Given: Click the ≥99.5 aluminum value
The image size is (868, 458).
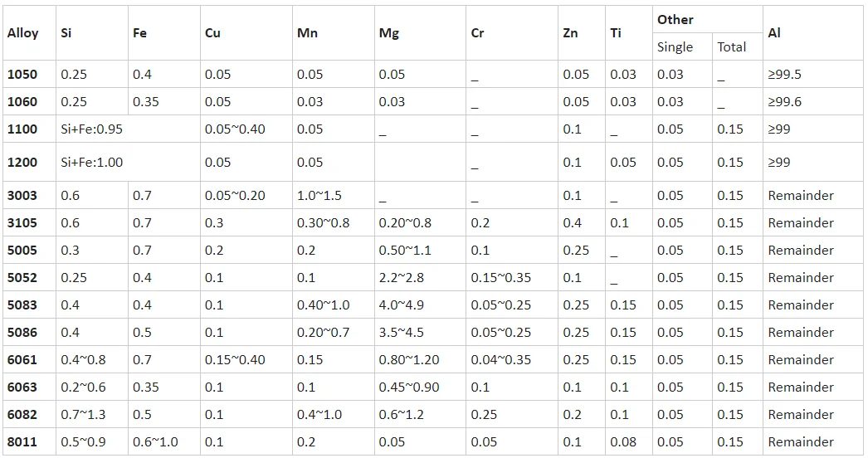Looking at the screenshot, I should pos(784,75).
